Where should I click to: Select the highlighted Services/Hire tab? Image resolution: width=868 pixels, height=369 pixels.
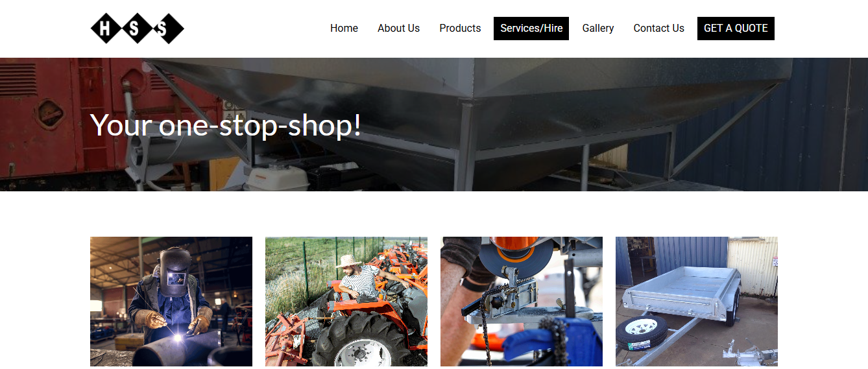(531, 29)
